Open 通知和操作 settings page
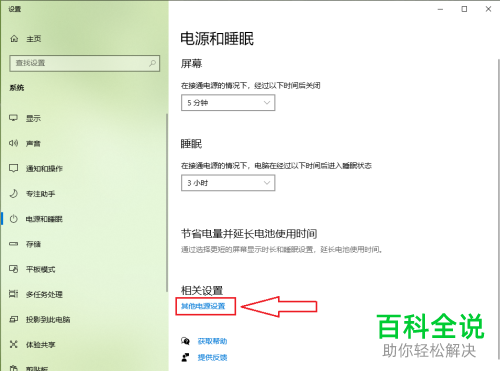500x371 pixels. tap(44, 169)
